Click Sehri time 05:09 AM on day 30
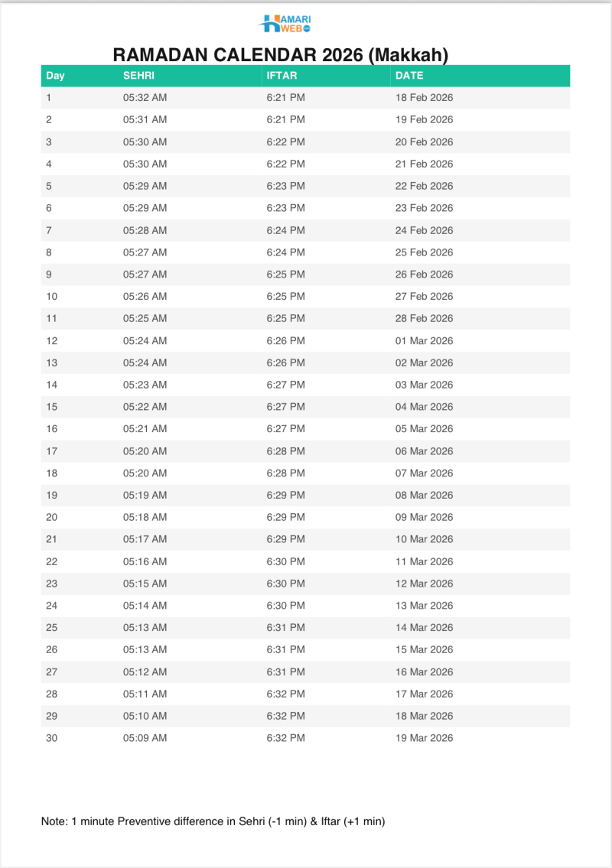This screenshot has width=612, height=868. click(x=145, y=738)
